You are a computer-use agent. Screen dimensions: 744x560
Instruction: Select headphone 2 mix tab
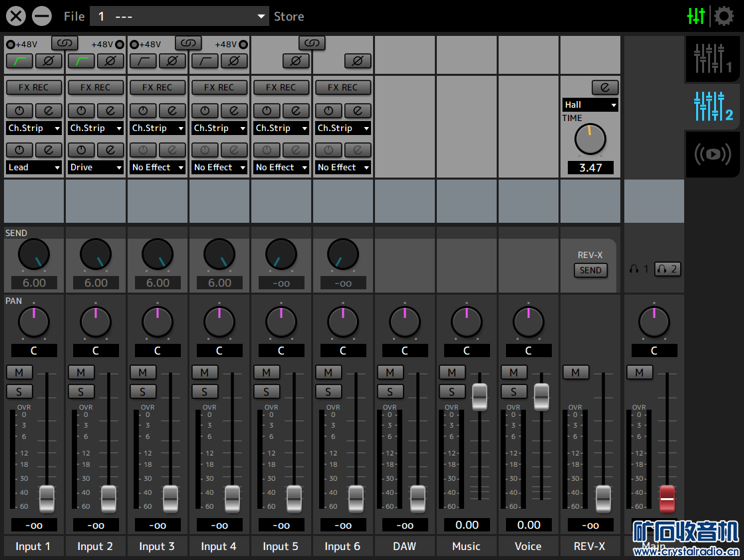667,269
